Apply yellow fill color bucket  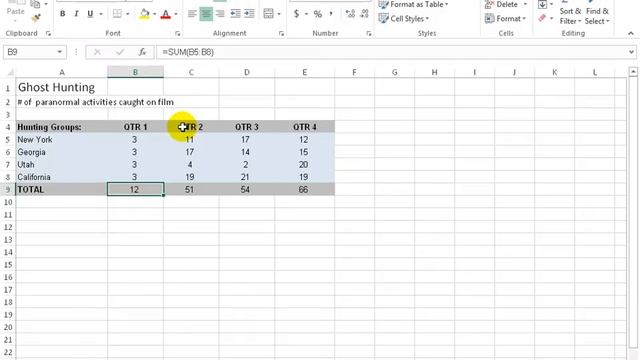[144, 14]
